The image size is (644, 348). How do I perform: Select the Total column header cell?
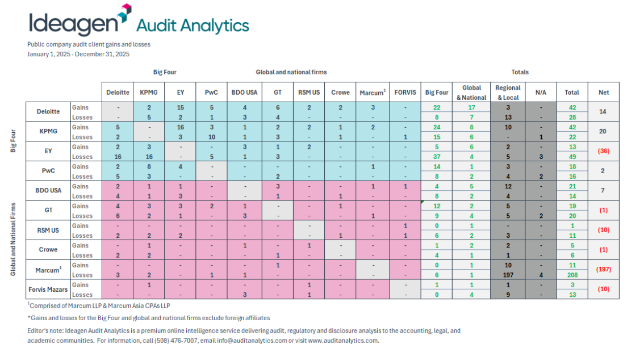pos(572,92)
